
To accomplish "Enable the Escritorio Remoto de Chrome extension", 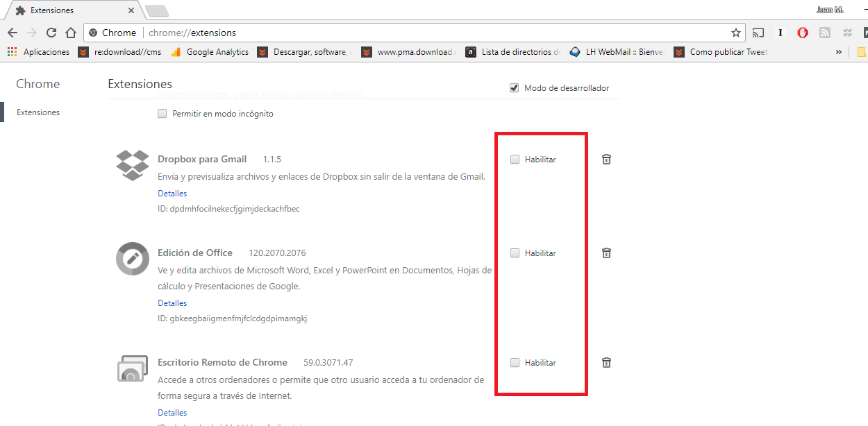I will (515, 362).
